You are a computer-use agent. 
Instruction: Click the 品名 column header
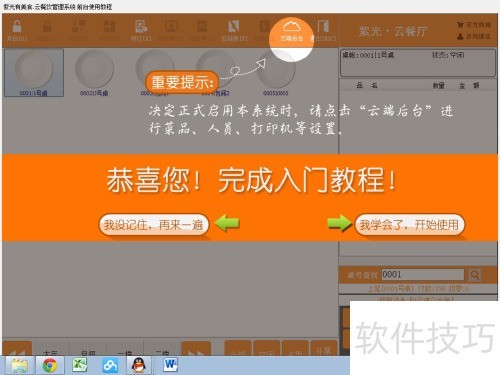click(367, 85)
